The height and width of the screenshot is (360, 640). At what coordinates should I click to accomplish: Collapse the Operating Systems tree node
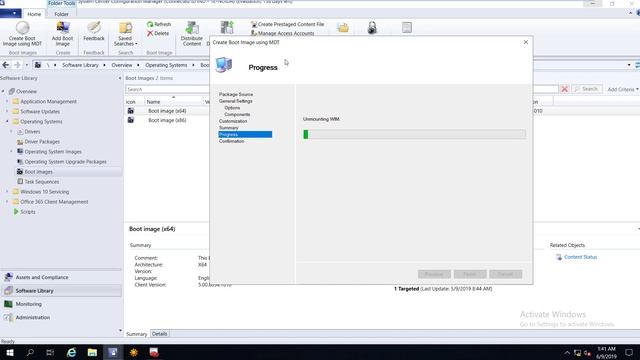pos(7,122)
